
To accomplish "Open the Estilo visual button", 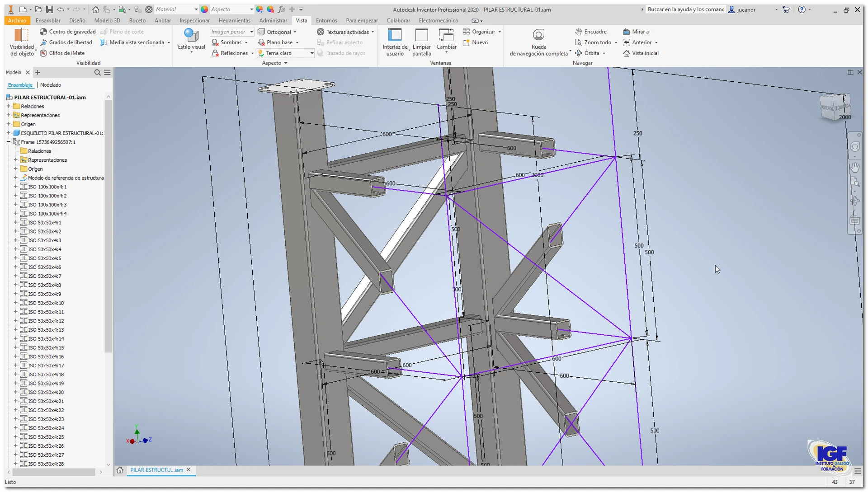I will (x=191, y=41).
